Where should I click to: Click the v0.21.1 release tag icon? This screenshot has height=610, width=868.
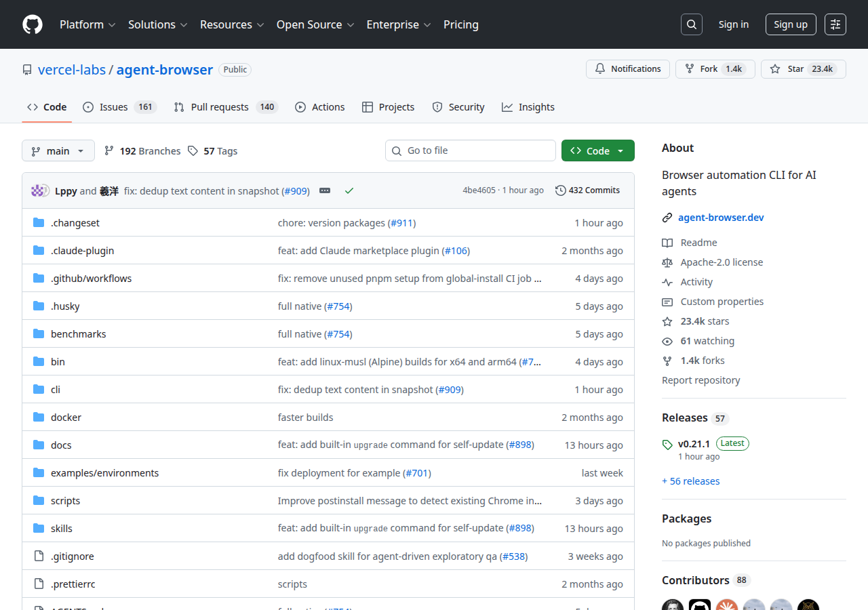[x=667, y=444]
